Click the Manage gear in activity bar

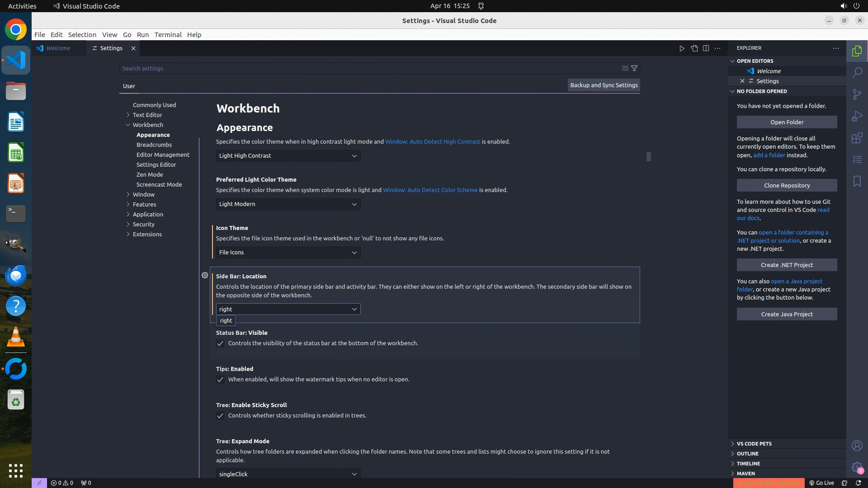point(857,467)
